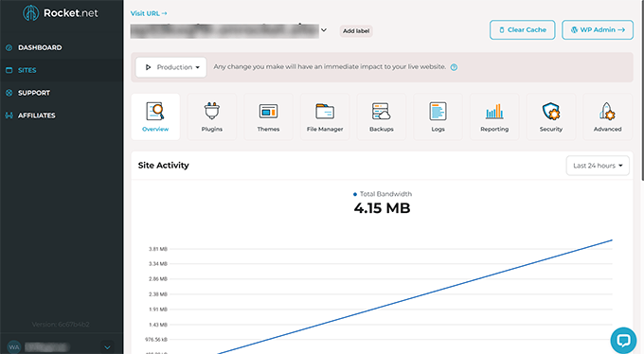Viewport: 644px width, 354px height.
Task: Click the Total Bandwidth legend entry
Action: coord(383,194)
